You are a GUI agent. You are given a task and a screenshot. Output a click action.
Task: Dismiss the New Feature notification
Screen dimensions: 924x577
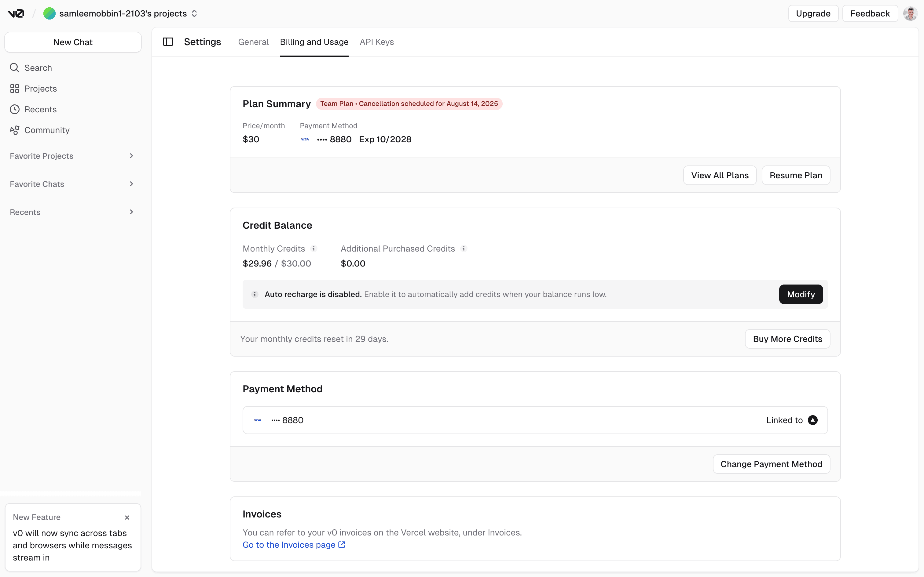pos(127,517)
